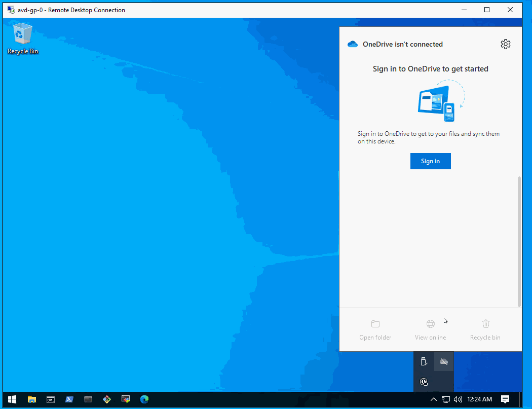Launch Microsoft Edge from taskbar
The width and height of the screenshot is (532, 409).
click(144, 399)
